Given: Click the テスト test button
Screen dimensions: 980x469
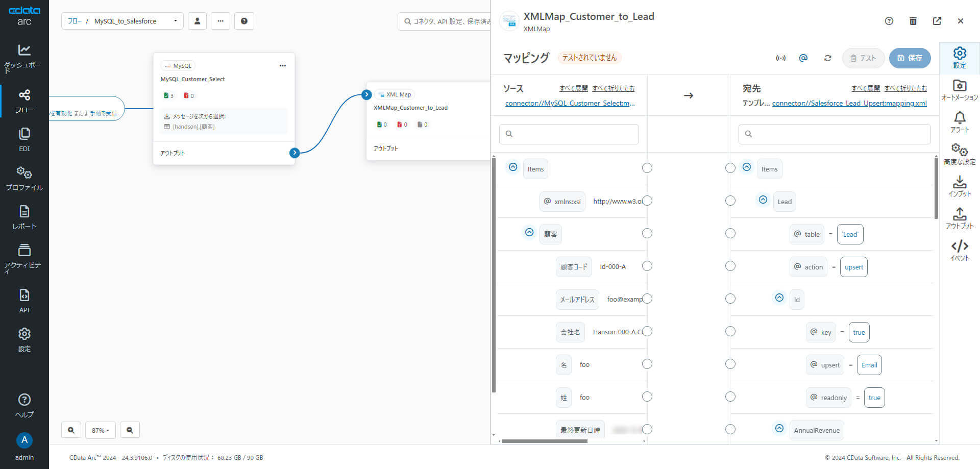Looking at the screenshot, I should pos(863,58).
